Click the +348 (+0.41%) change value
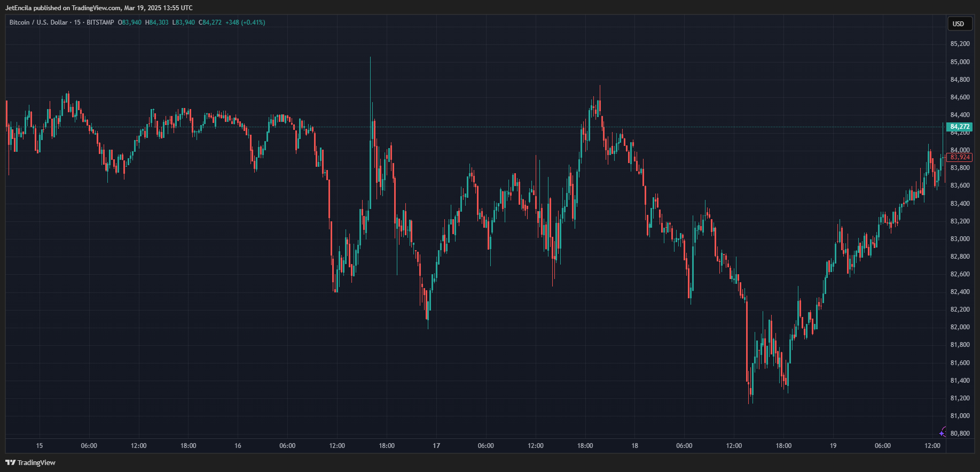980x472 pixels. [245, 22]
